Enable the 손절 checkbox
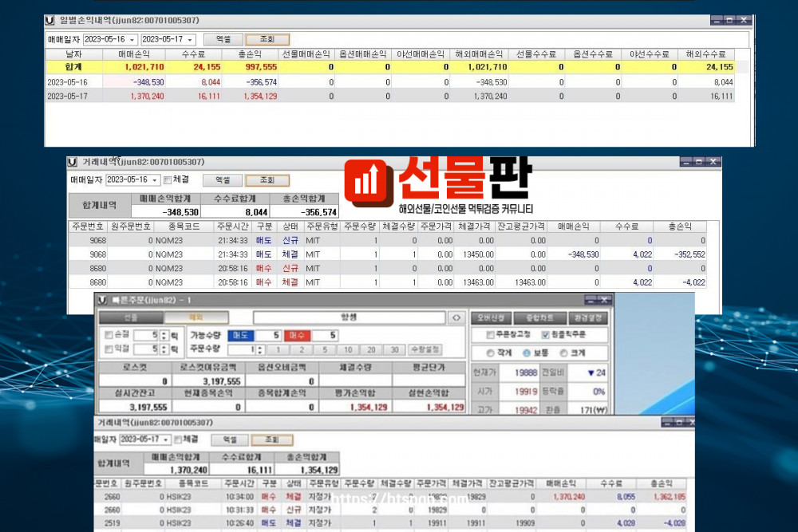798x532 pixels. click(109, 336)
